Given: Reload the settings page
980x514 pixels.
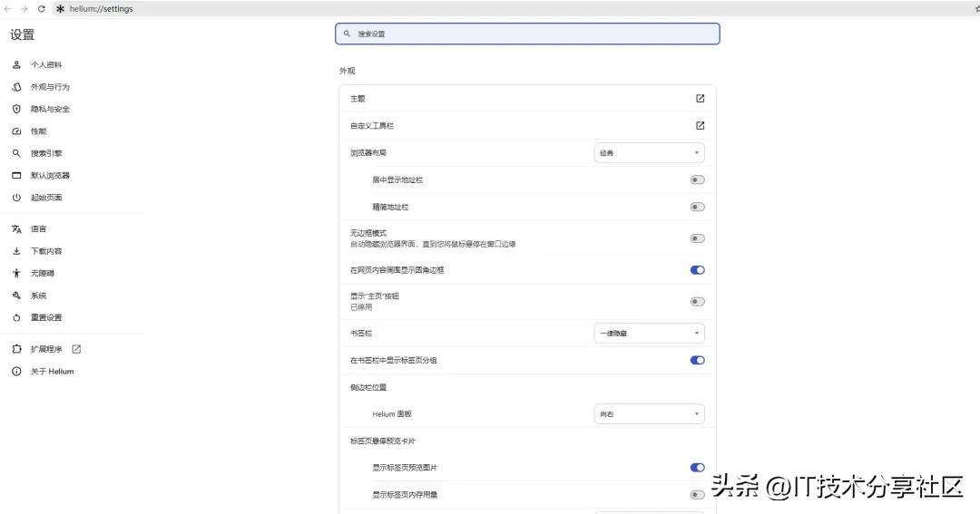Looking at the screenshot, I should click(x=41, y=9).
